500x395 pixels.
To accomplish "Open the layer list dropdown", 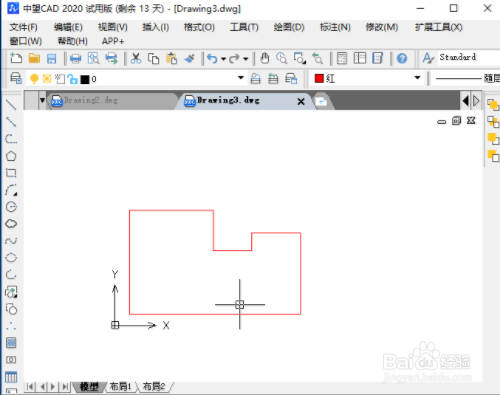I will click(241, 78).
